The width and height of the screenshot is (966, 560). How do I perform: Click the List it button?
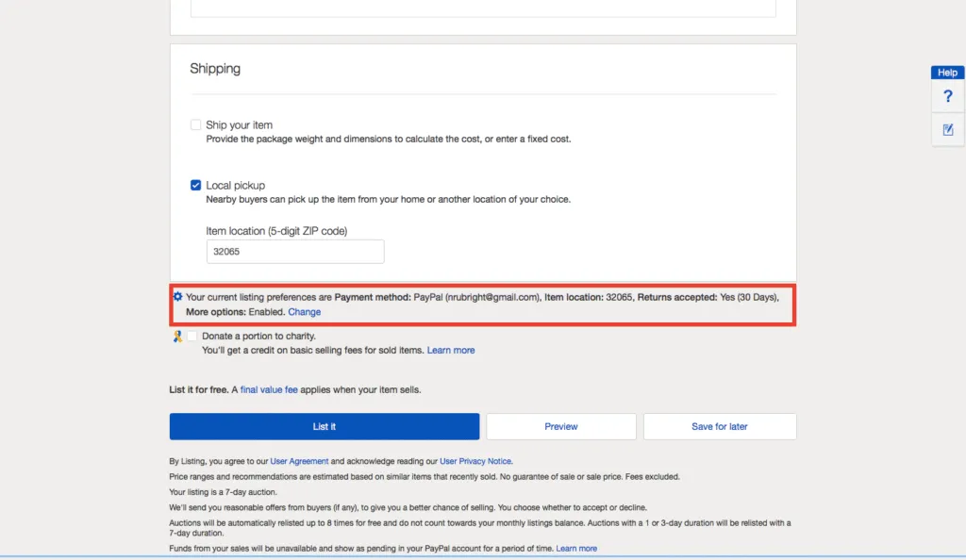point(324,426)
